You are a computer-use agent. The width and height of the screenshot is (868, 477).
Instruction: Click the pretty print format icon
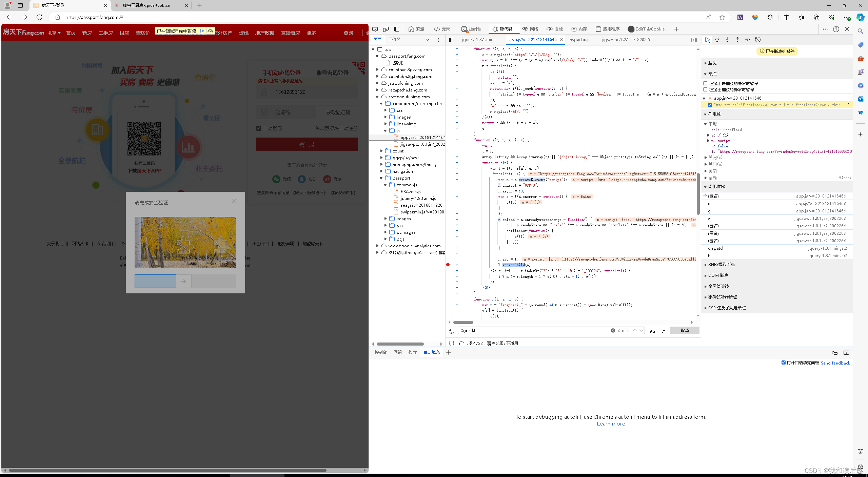451,343
